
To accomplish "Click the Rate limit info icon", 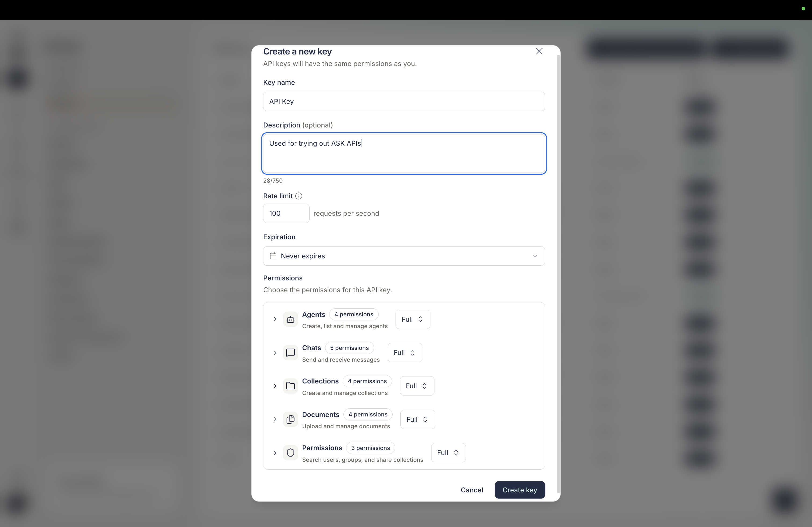I will [x=299, y=196].
